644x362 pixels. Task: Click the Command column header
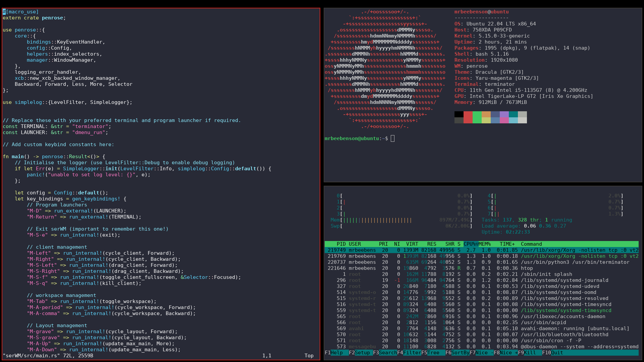point(531,244)
